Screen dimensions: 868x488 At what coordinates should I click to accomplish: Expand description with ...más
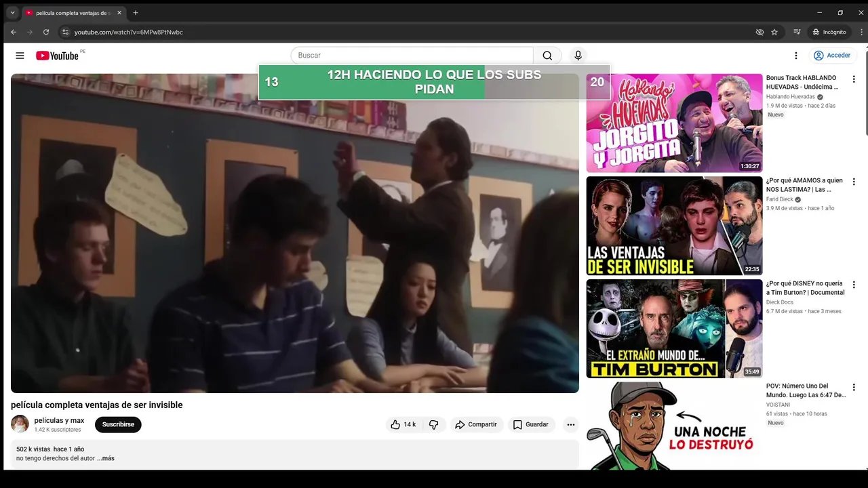tap(106, 458)
